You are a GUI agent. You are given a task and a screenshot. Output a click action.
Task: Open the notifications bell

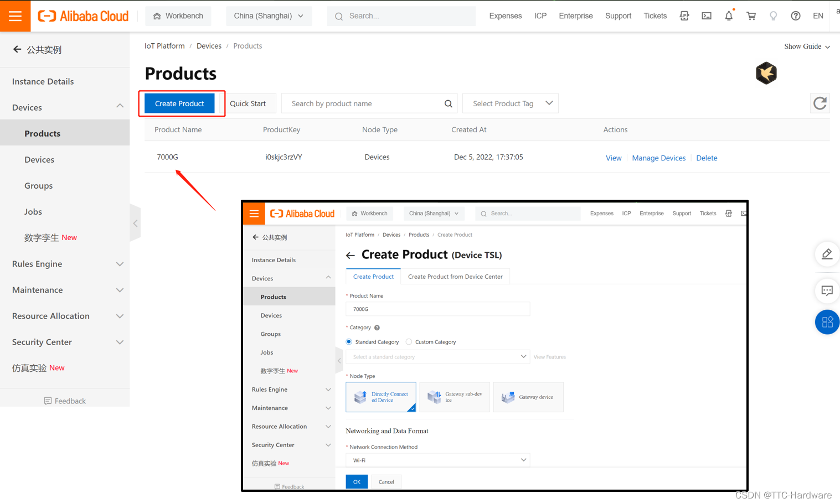pos(729,16)
